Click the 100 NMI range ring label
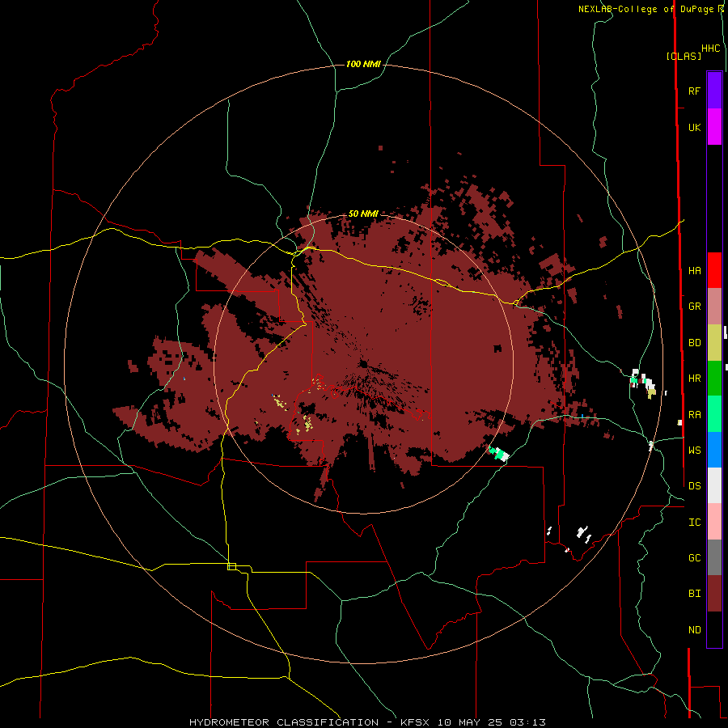The width and height of the screenshot is (728, 728). [x=363, y=64]
